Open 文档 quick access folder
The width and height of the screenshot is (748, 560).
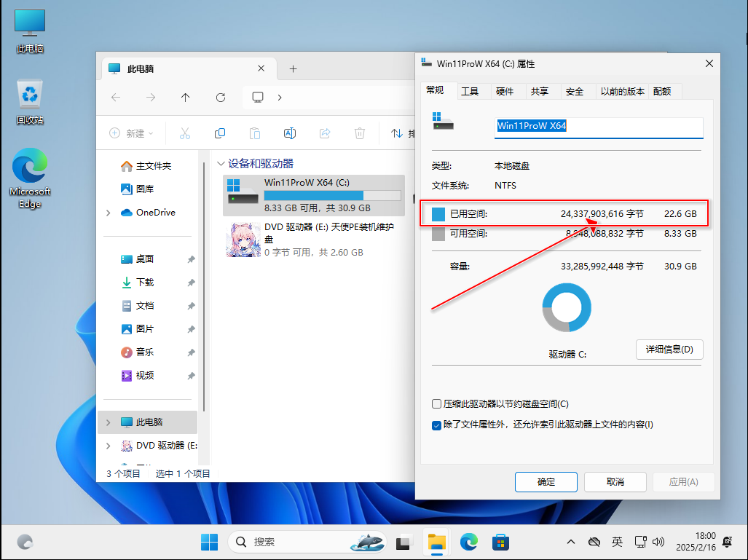pos(138,306)
